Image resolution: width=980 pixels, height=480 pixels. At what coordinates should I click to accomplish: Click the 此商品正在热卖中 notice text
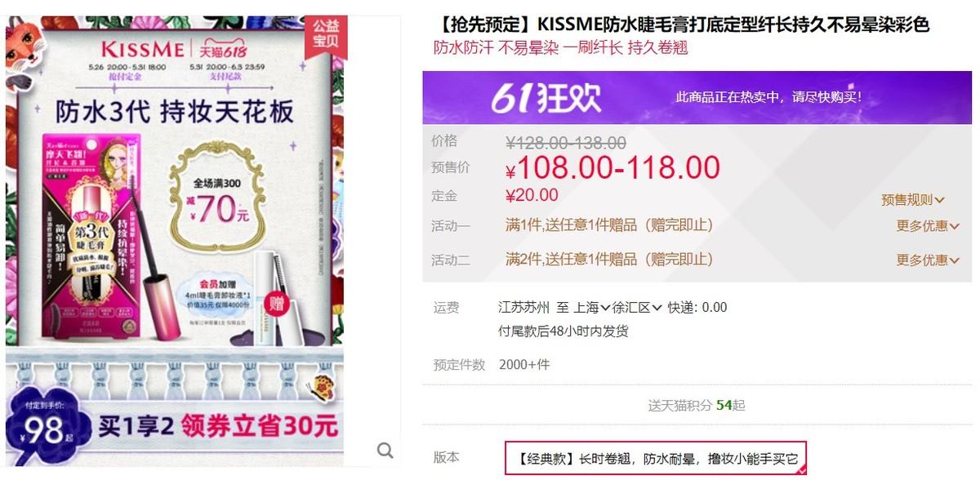tap(768, 96)
